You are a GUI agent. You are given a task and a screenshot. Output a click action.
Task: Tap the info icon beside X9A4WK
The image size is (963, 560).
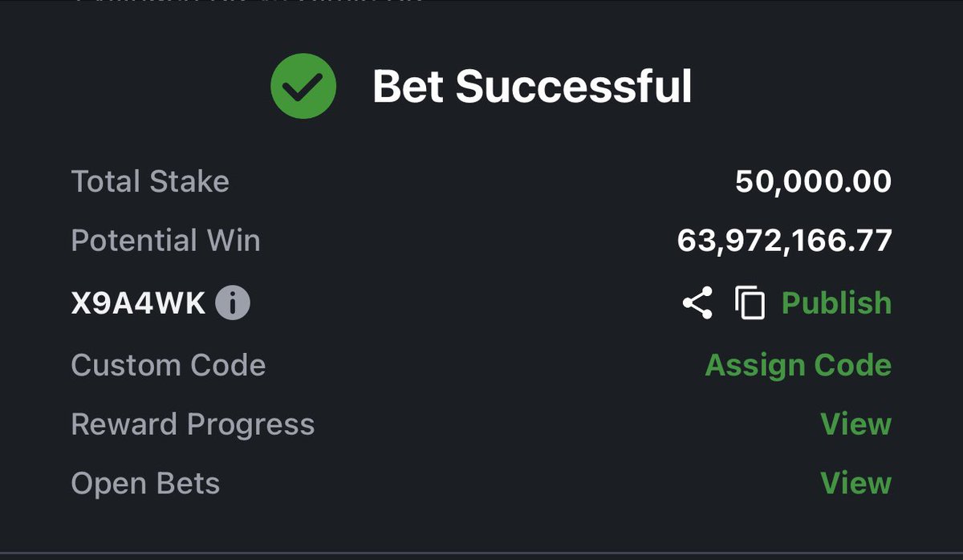(233, 303)
